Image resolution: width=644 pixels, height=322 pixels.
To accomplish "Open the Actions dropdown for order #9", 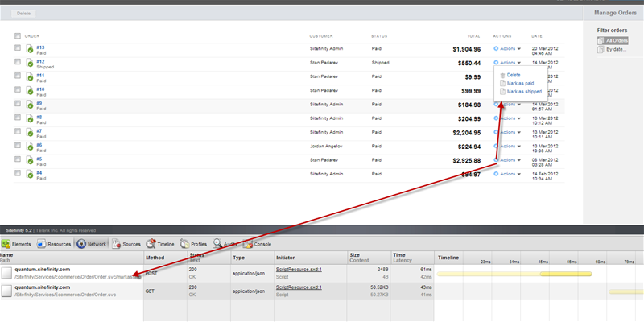I will (507, 104).
